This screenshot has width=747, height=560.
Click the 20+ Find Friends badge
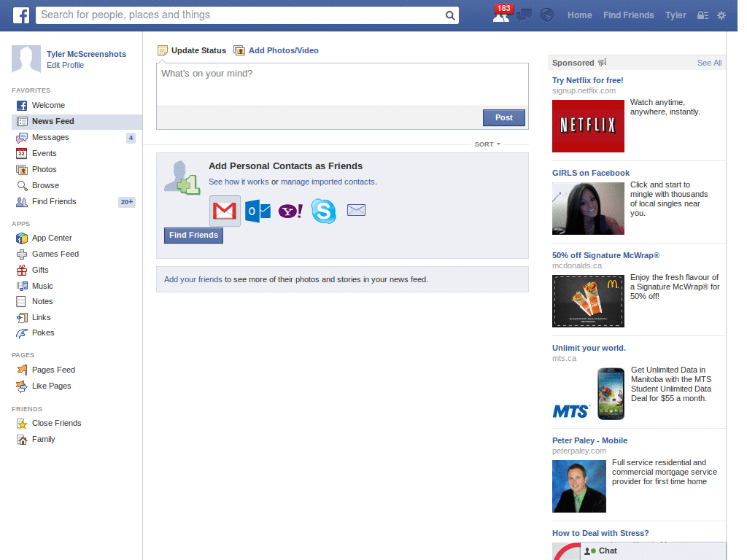pos(127,202)
